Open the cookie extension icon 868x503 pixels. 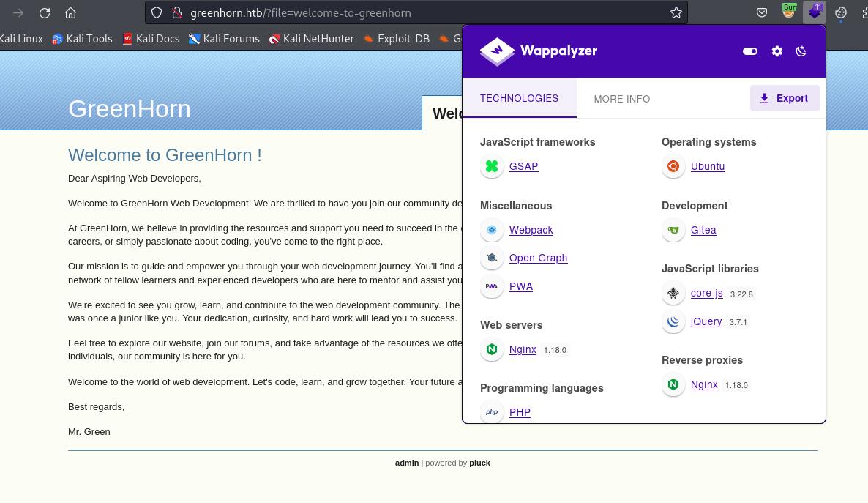click(841, 12)
